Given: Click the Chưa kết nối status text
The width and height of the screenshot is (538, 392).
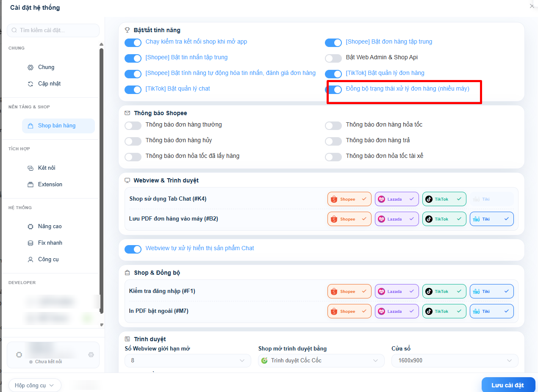Looking at the screenshot, I should coord(48,362).
